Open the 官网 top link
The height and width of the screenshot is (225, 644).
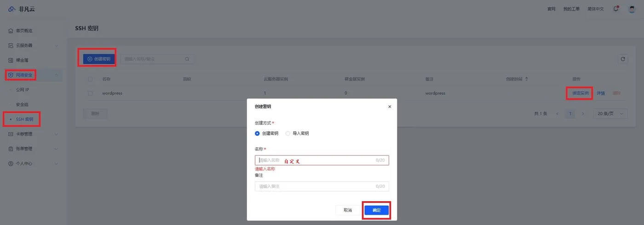pyautogui.click(x=551, y=9)
